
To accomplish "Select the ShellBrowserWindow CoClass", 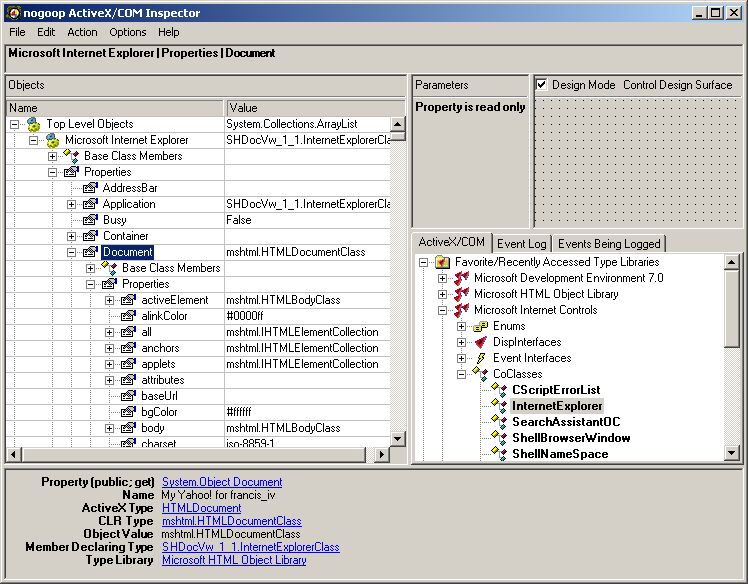I will (x=571, y=438).
